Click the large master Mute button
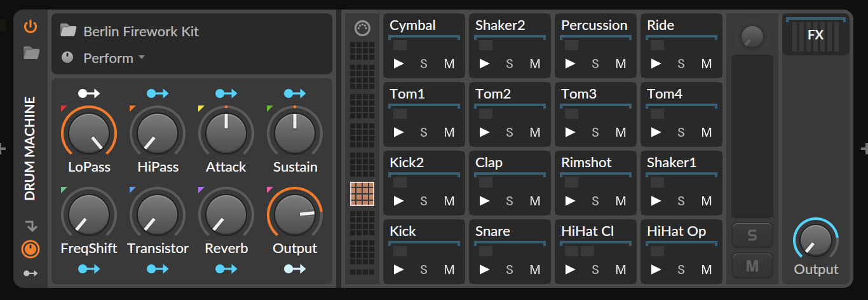 point(752,266)
